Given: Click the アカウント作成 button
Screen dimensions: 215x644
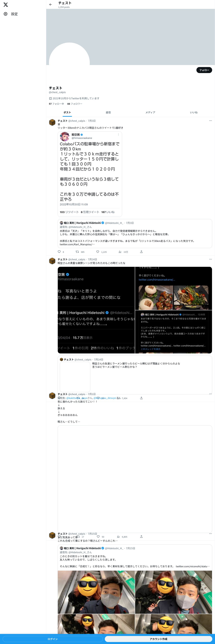Looking at the screenshot, I should (x=158, y=639).
